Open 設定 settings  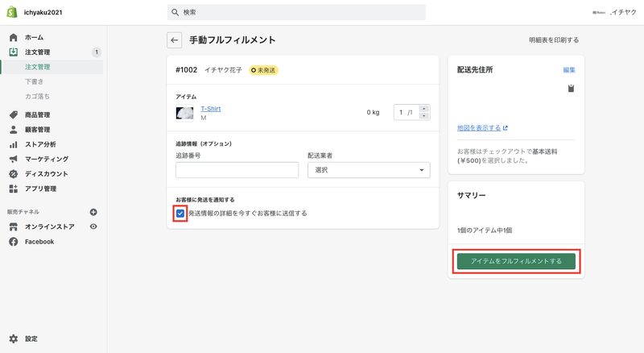(x=31, y=338)
